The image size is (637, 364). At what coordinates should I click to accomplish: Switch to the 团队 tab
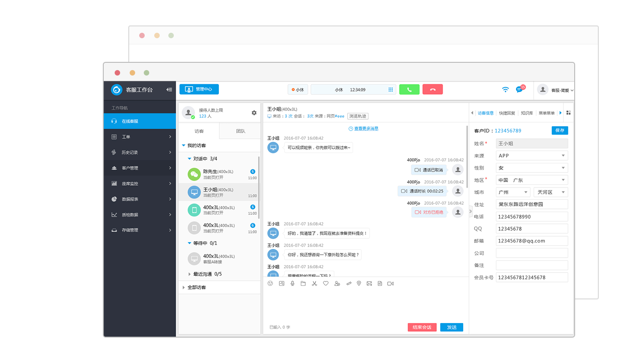click(x=240, y=131)
